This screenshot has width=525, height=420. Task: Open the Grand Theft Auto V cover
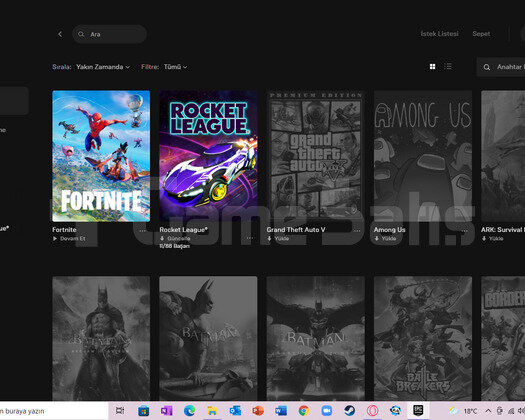coord(316,156)
